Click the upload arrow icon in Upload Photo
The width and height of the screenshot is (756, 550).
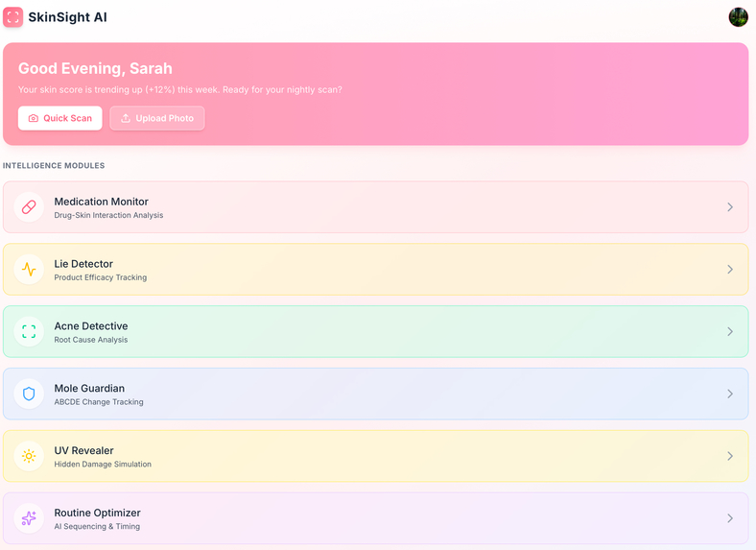click(126, 118)
